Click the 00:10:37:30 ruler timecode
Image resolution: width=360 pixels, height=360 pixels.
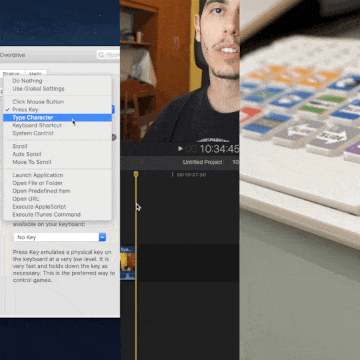pyautogui.click(x=191, y=175)
